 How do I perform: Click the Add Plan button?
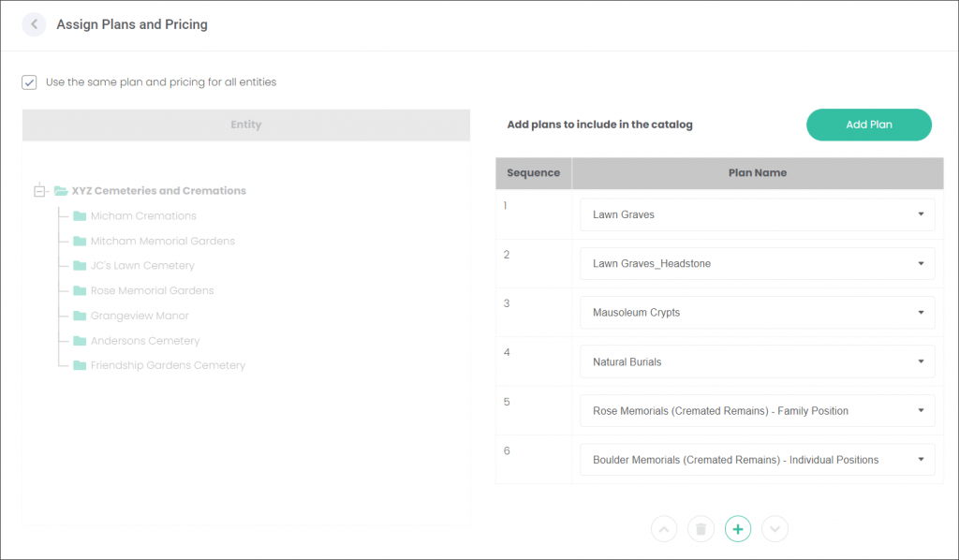coord(869,125)
